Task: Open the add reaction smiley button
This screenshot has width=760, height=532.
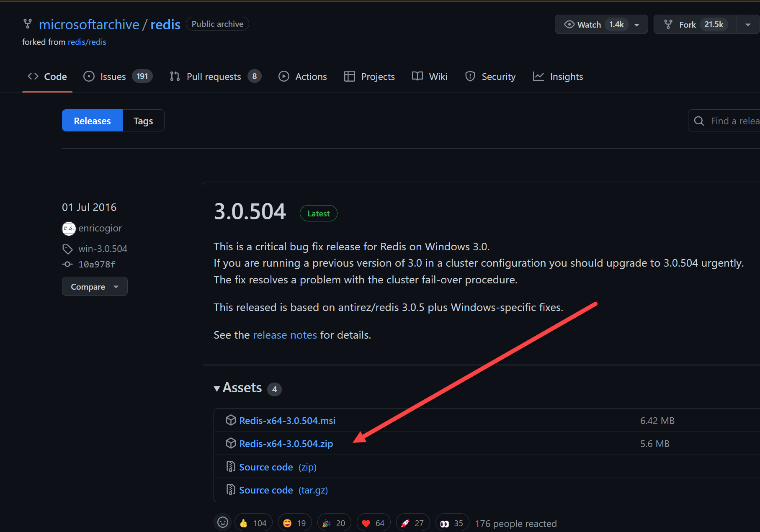Action: [223, 522]
